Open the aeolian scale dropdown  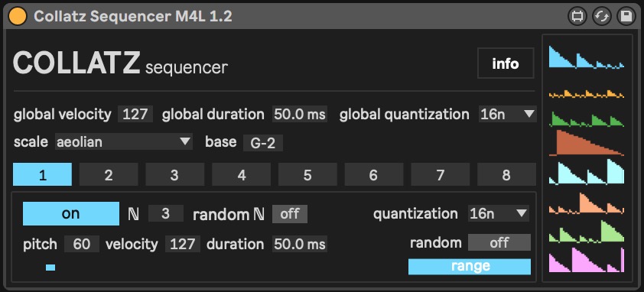pyautogui.click(x=123, y=142)
